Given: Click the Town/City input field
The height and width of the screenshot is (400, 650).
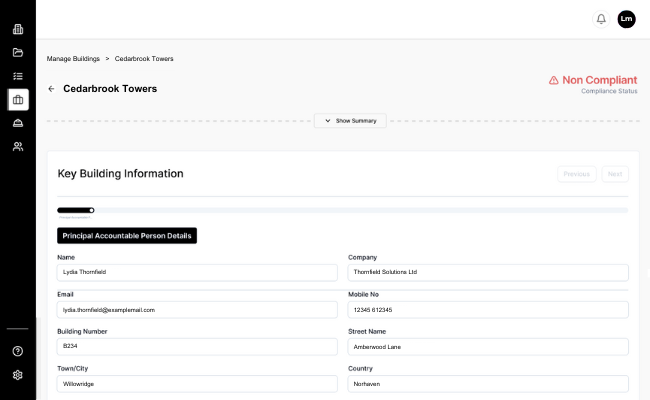Looking at the screenshot, I should pyautogui.click(x=197, y=384).
